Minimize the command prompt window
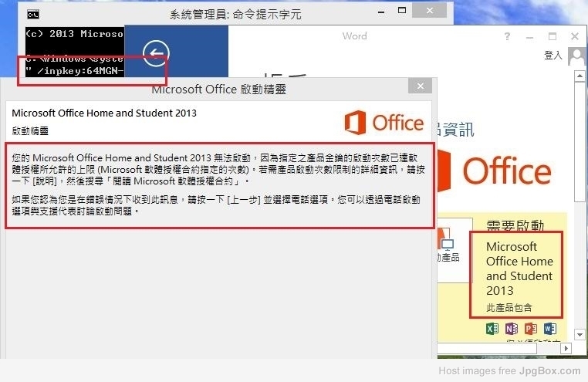The width and height of the screenshot is (588, 382). [x=381, y=12]
